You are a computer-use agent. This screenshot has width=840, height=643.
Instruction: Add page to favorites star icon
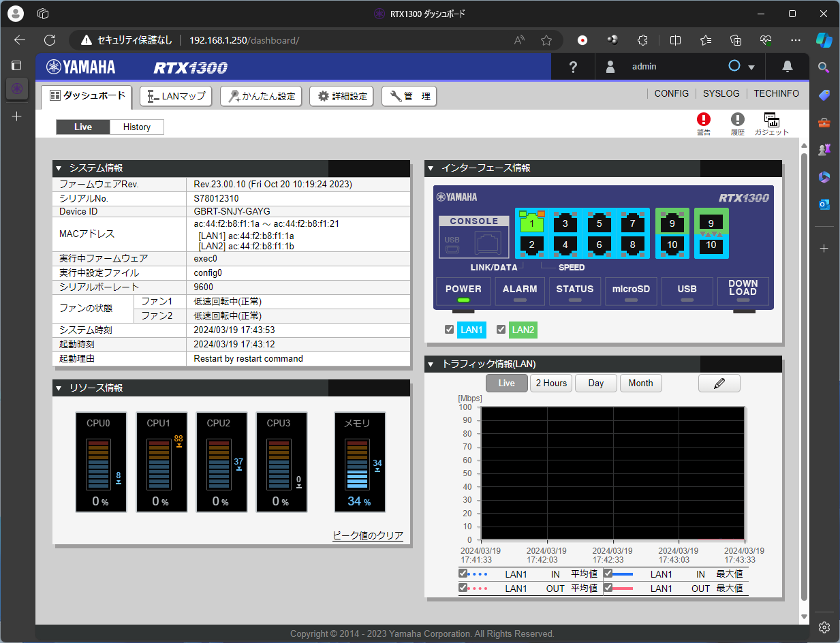[546, 40]
